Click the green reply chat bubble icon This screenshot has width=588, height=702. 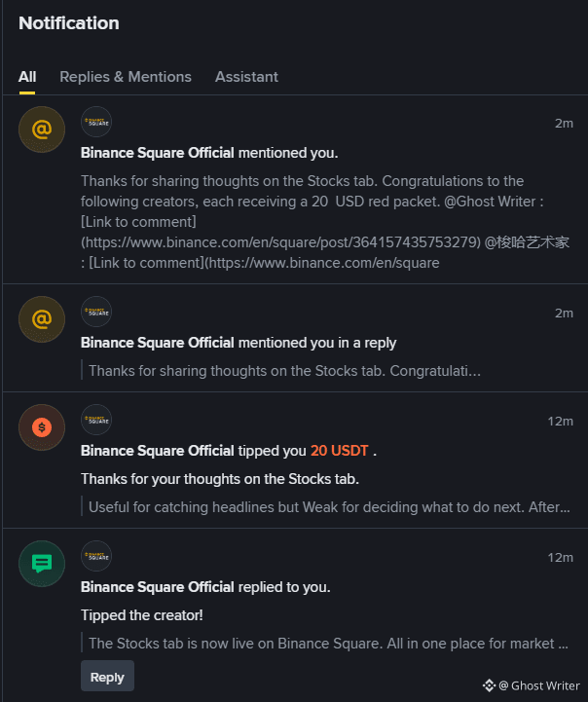(42, 564)
